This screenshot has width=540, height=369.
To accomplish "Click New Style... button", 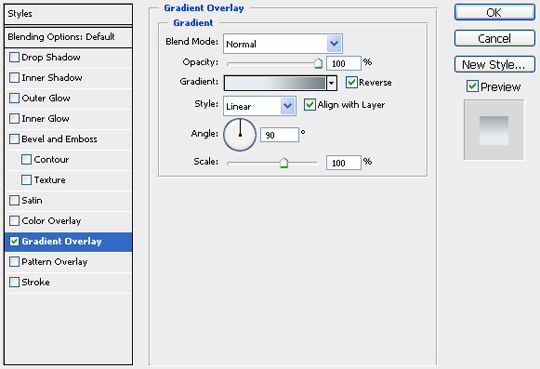I will tap(494, 64).
